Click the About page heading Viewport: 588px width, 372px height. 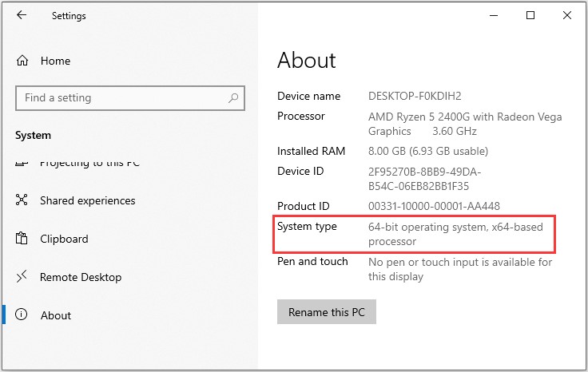tap(306, 60)
